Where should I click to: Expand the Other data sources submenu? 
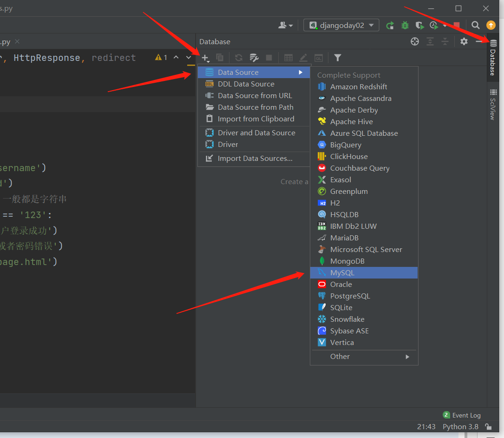(x=364, y=357)
